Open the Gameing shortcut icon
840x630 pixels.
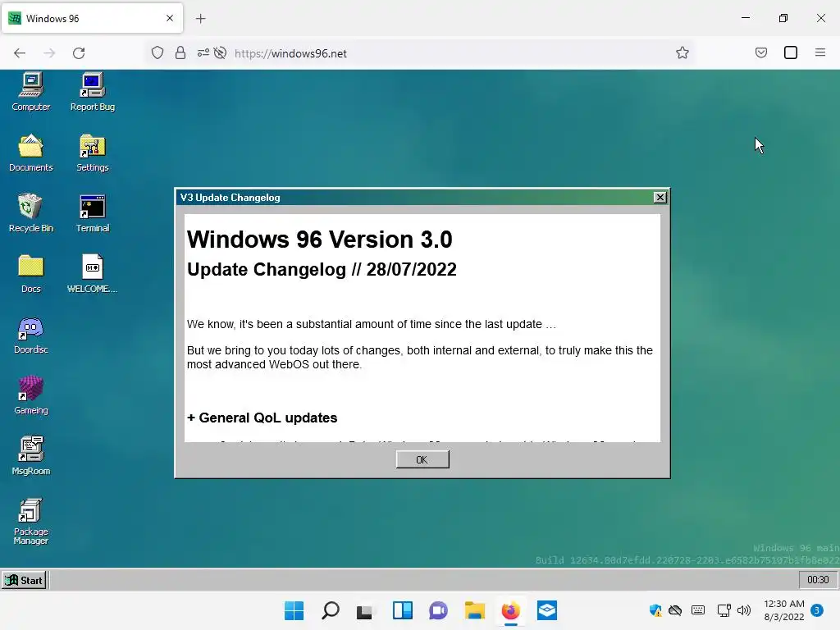click(31, 395)
